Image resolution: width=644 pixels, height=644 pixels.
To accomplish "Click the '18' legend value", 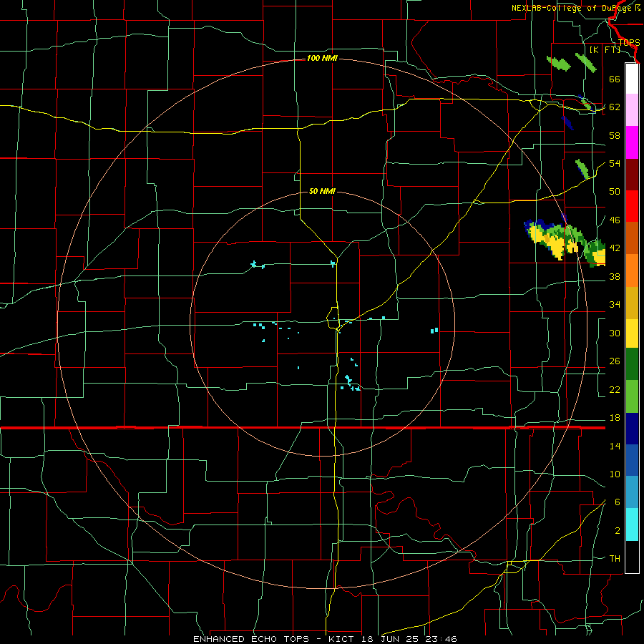I will pos(615,418).
